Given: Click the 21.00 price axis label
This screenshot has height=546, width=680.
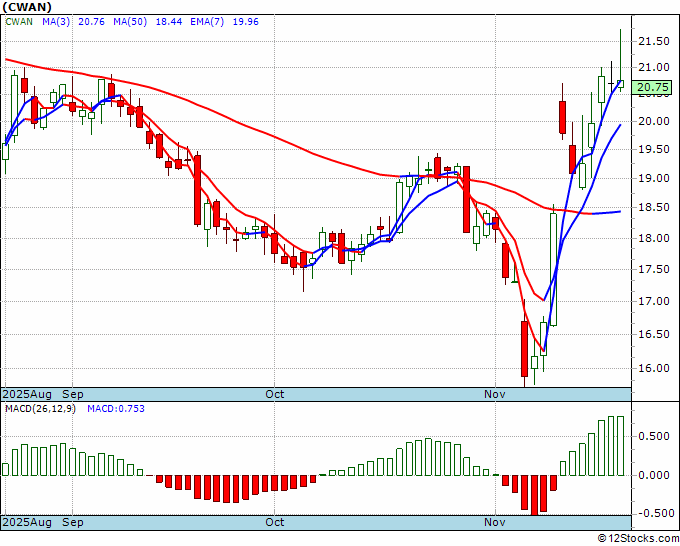Looking at the screenshot, I should pyautogui.click(x=654, y=67).
